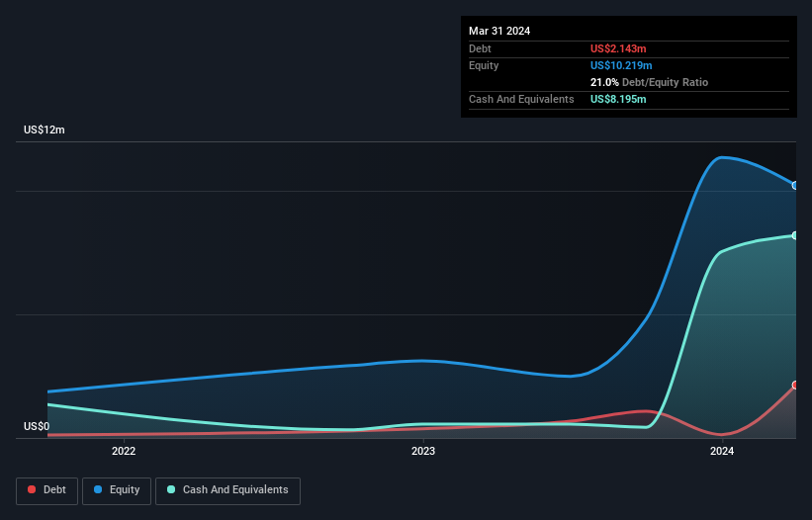
Task: Click the 2024 x-axis label
Action: click(722, 451)
